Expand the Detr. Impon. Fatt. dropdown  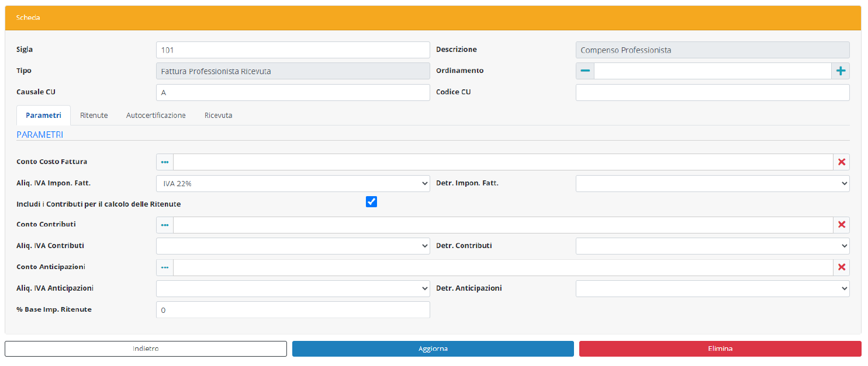[712, 183]
